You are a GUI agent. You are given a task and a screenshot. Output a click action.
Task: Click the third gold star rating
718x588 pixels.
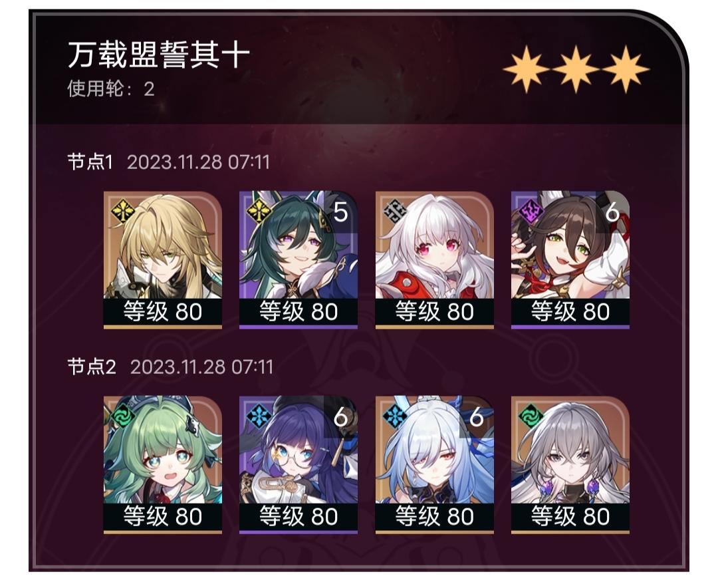click(625, 69)
